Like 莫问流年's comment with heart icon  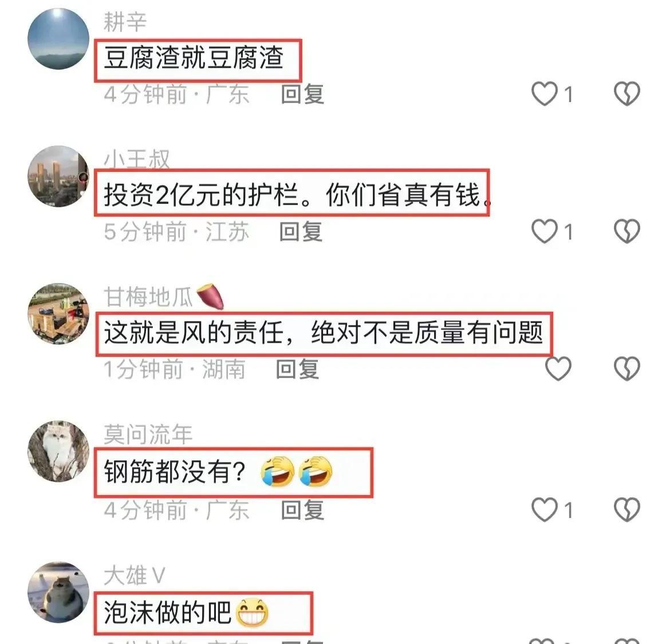tap(545, 509)
